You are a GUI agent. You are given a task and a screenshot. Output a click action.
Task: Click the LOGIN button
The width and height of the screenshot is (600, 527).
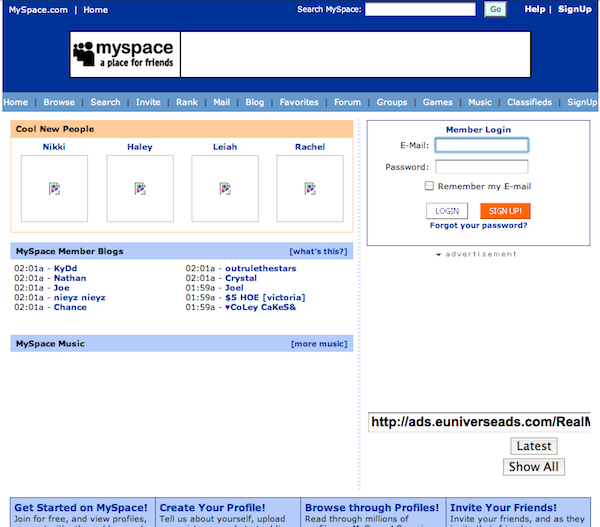coord(447,211)
